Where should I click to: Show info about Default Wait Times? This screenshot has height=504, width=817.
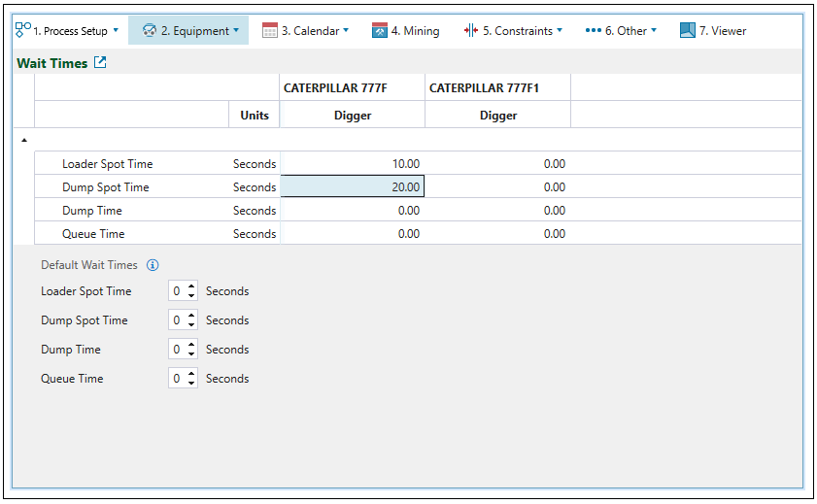click(153, 265)
